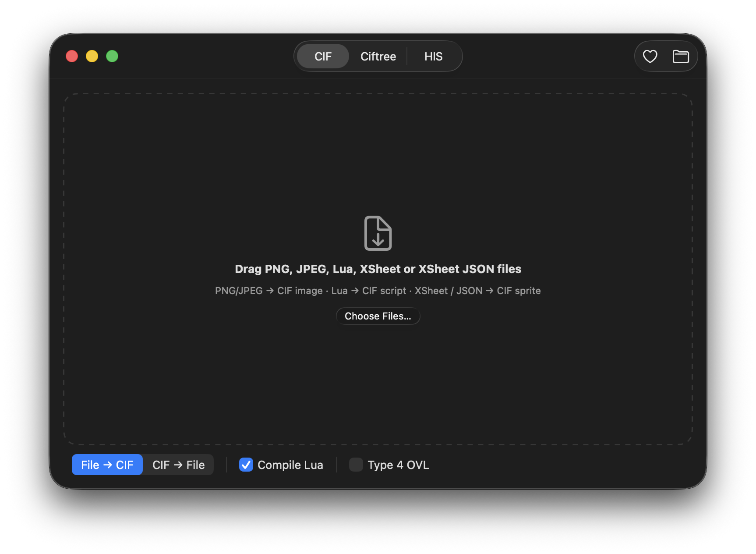The height and width of the screenshot is (554, 756).
Task: Close the window with red button
Action: click(x=72, y=56)
